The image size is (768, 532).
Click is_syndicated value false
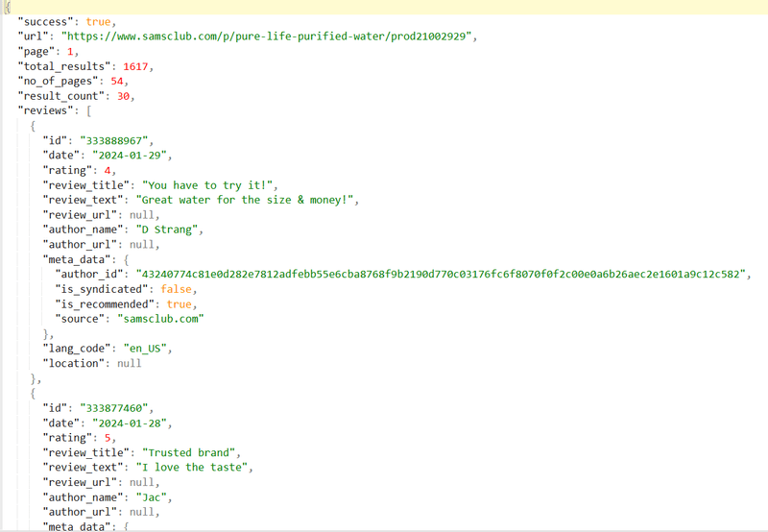point(176,289)
